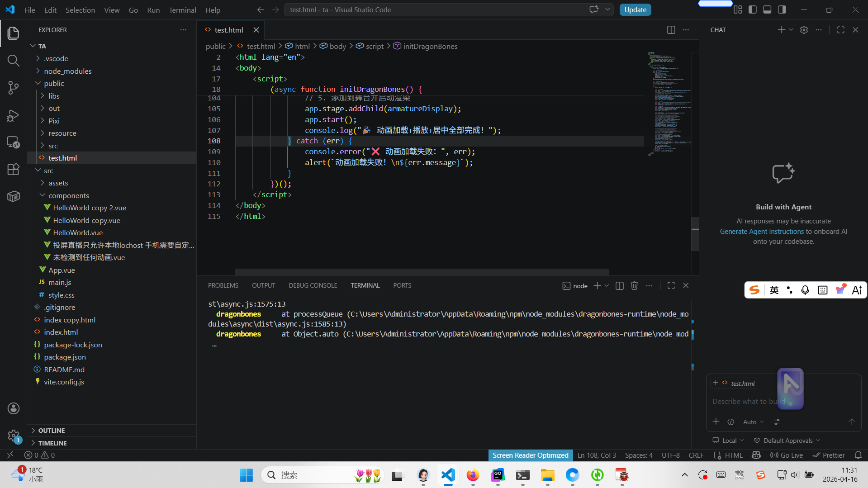
Task: Toggle the secondary side bar
Action: pyautogui.click(x=782, y=9)
